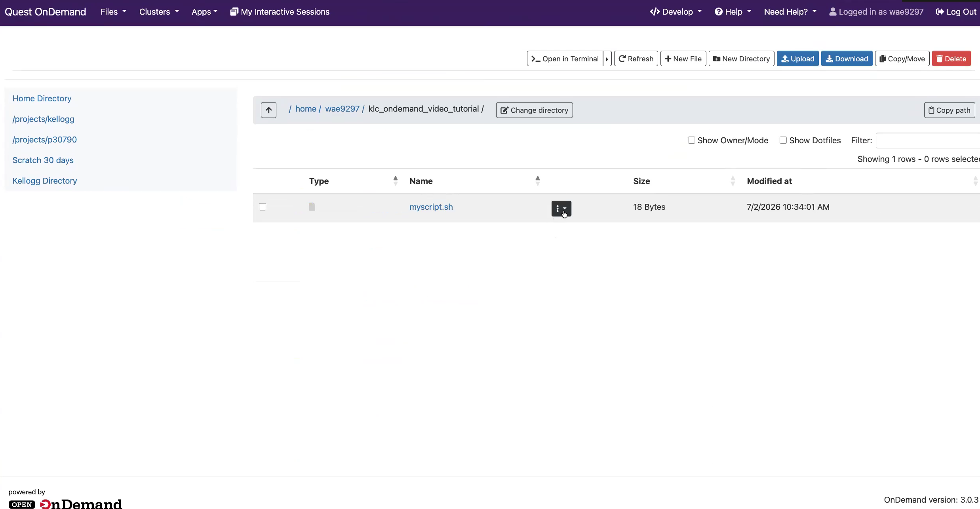The height and width of the screenshot is (509, 980).
Task: Click the 18 Bytes size cell
Action: pos(649,207)
